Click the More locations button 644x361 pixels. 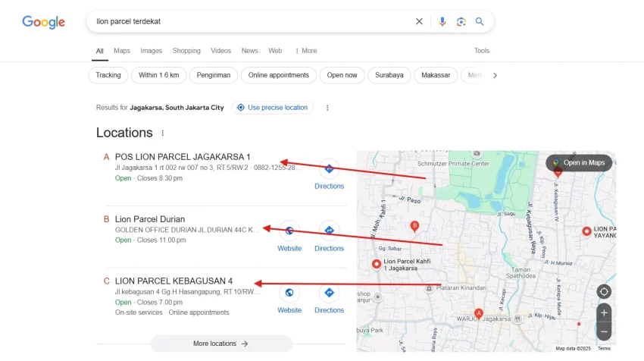pos(221,344)
